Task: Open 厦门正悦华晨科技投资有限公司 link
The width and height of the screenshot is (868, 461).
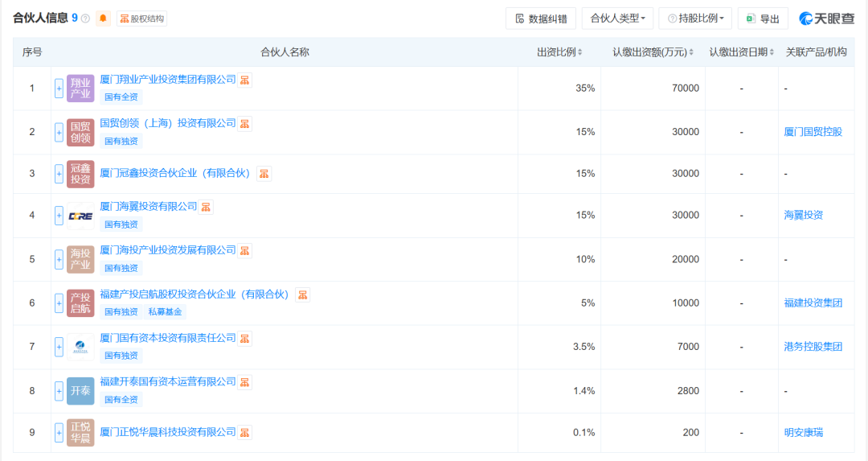Action: 168,432
